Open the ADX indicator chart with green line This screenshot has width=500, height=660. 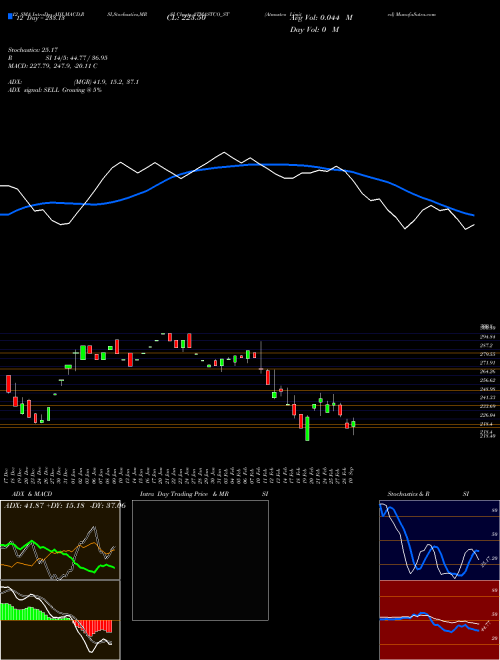coord(61,540)
